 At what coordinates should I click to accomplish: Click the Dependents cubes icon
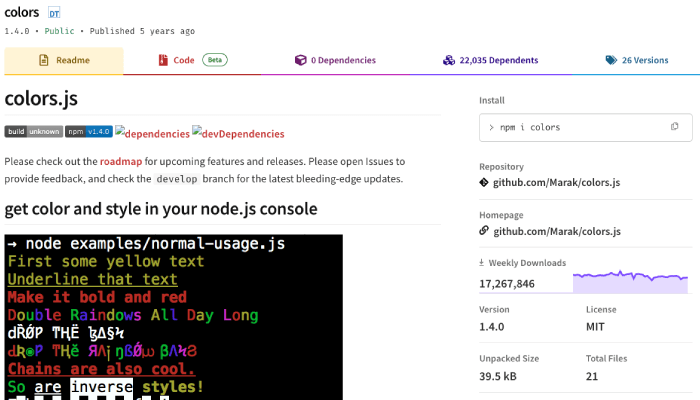449,60
